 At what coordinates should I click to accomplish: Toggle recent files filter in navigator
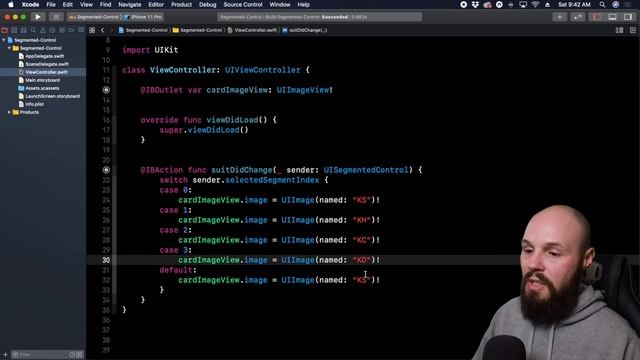pos(72,355)
